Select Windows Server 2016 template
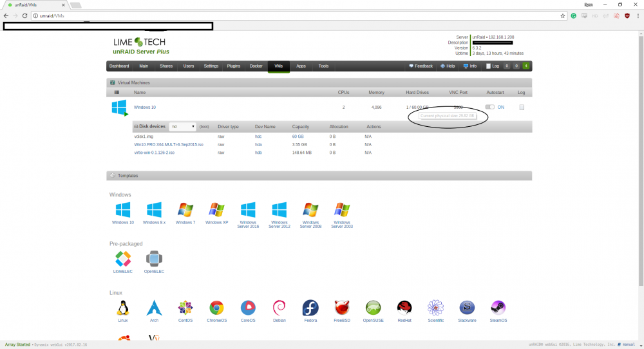 coord(248,210)
